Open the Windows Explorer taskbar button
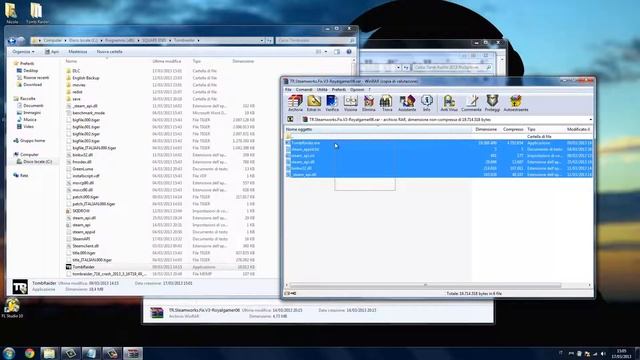 point(49,353)
